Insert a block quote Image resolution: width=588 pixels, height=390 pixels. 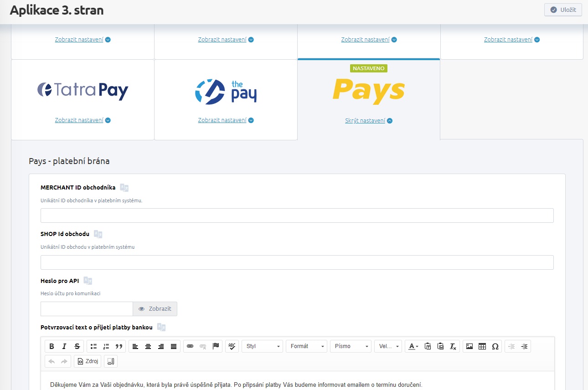(x=119, y=346)
